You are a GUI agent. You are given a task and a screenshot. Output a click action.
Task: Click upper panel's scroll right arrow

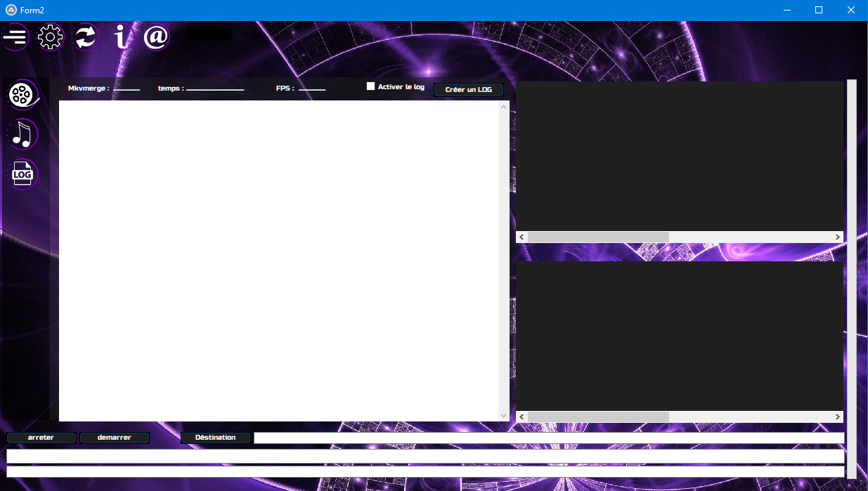pyautogui.click(x=838, y=237)
